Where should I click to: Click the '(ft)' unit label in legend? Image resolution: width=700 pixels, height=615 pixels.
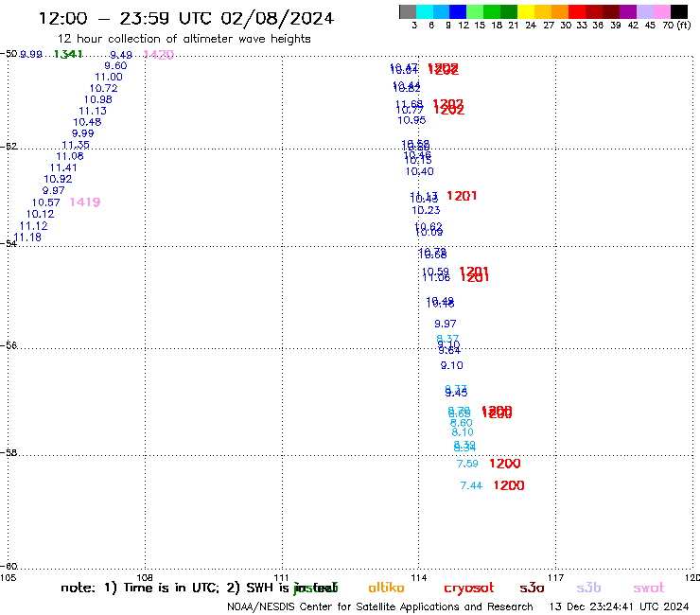point(684,26)
